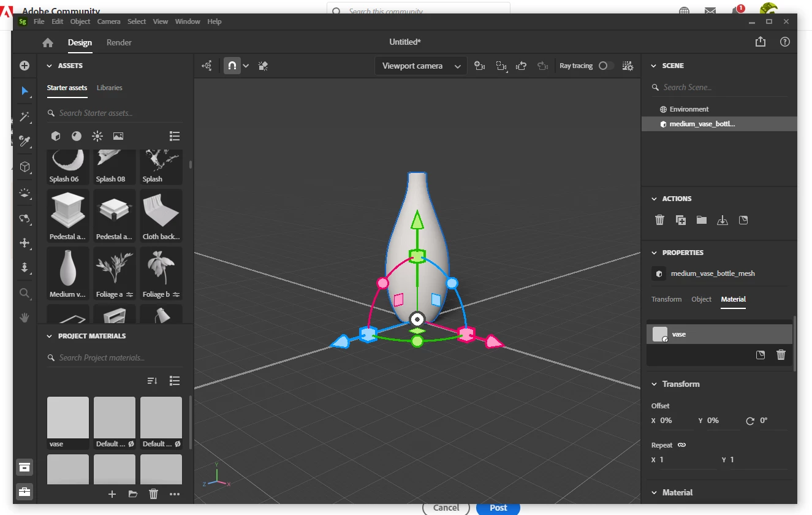Click the frame selection camera icon
812x515 pixels.
pos(501,66)
